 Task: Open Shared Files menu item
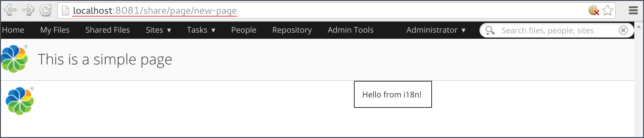point(108,30)
